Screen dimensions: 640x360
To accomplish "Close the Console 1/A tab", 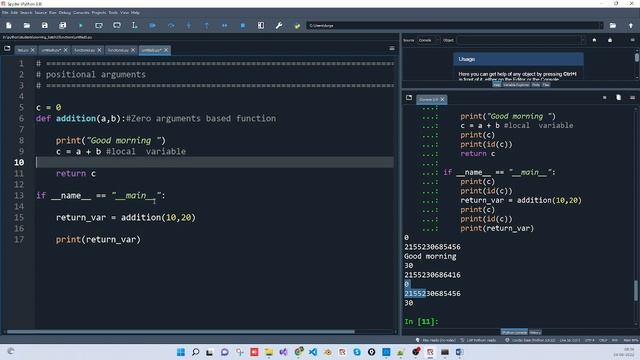I will [442, 99].
